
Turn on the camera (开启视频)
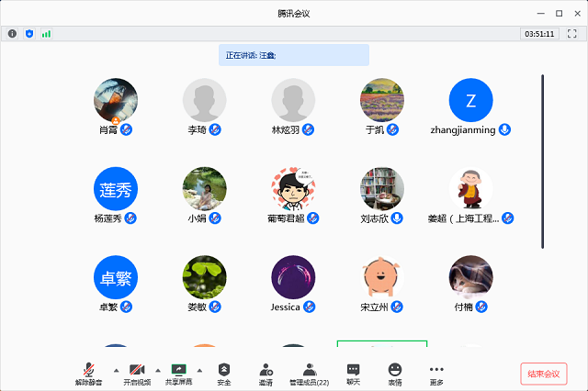tap(136, 372)
